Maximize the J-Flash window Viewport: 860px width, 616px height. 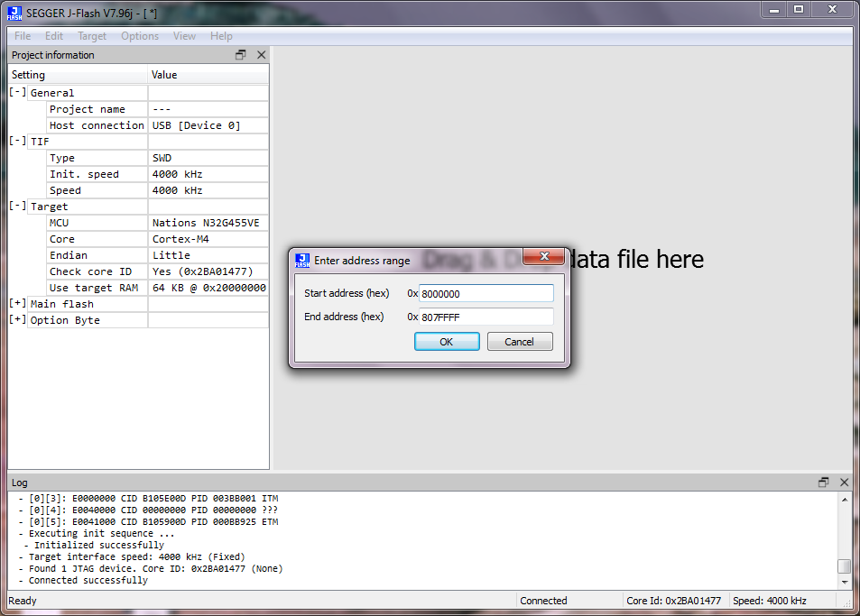[x=799, y=10]
